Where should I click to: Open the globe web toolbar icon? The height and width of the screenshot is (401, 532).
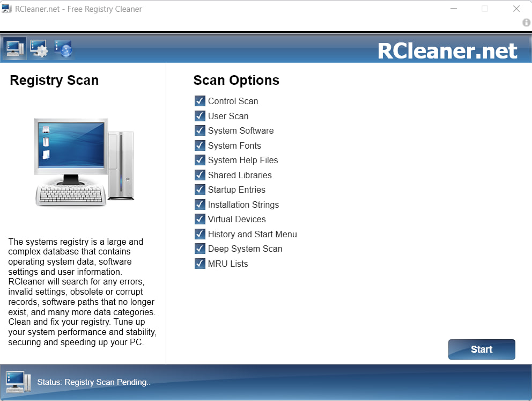pos(63,48)
